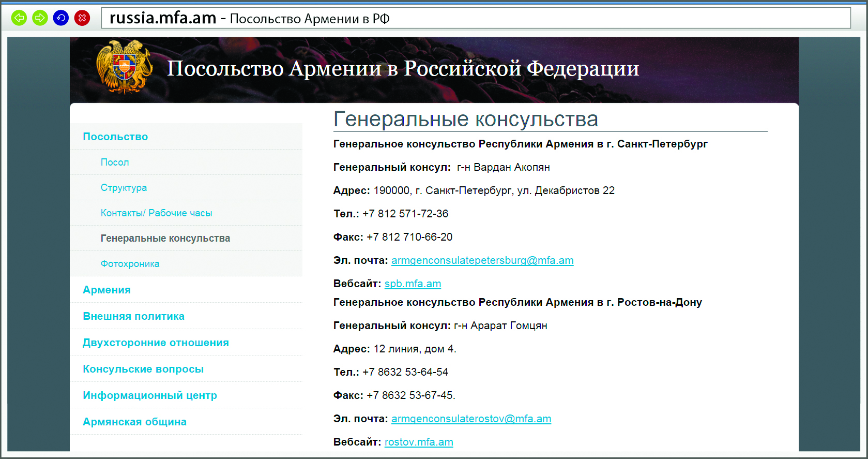Open Контакты/ Рабочие часы page
This screenshot has width=868, height=459.
click(x=156, y=213)
